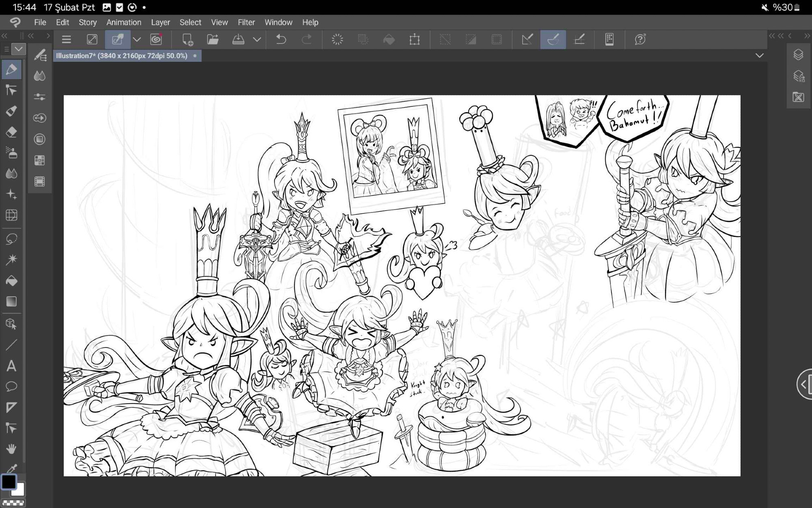Select the Text tool
Screen dimensions: 812x508
pos(11,366)
